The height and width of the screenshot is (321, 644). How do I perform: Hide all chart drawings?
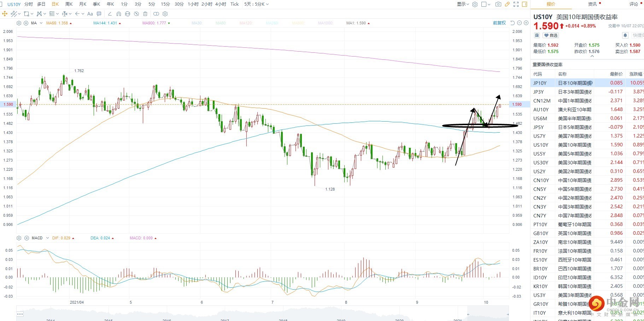pos(136,14)
